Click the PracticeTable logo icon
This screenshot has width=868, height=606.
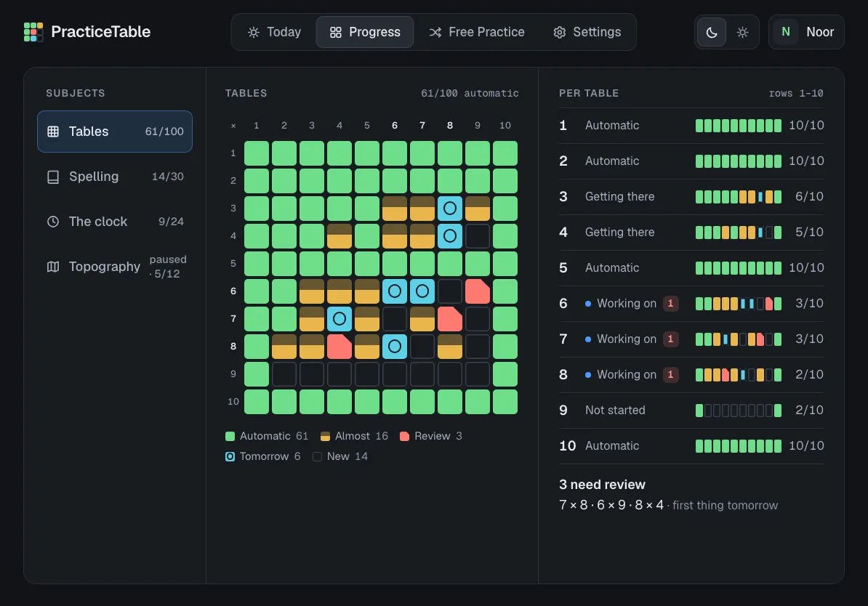pos(33,32)
